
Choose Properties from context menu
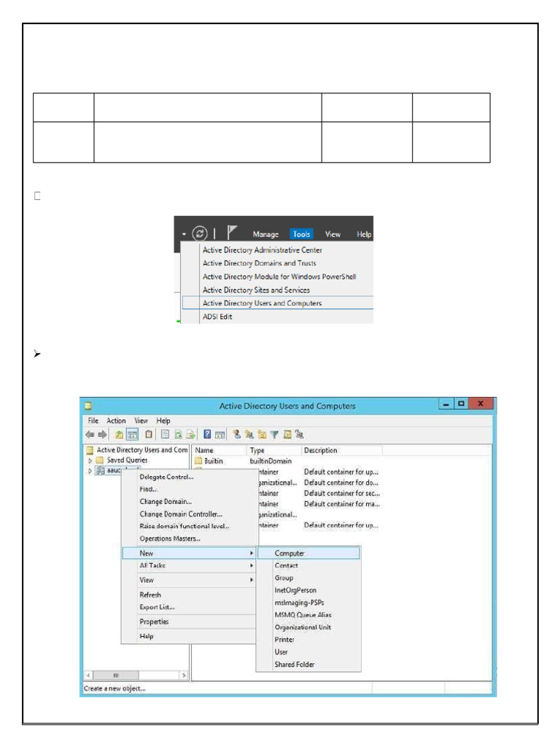tap(155, 622)
